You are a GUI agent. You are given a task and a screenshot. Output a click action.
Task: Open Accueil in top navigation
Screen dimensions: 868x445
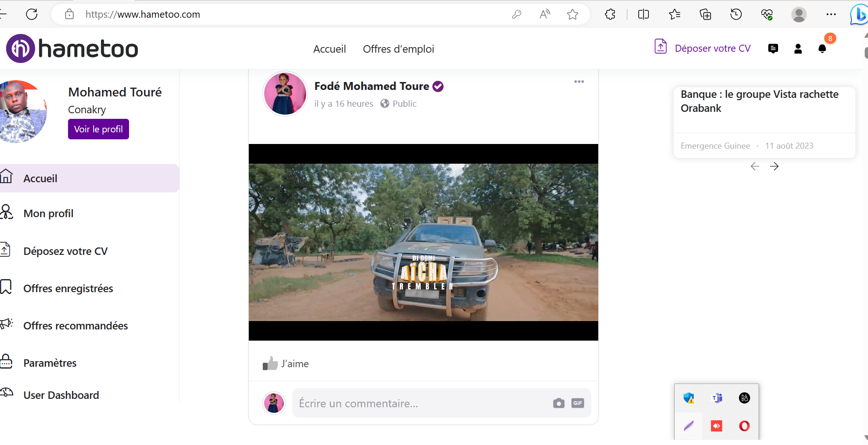(x=329, y=49)
